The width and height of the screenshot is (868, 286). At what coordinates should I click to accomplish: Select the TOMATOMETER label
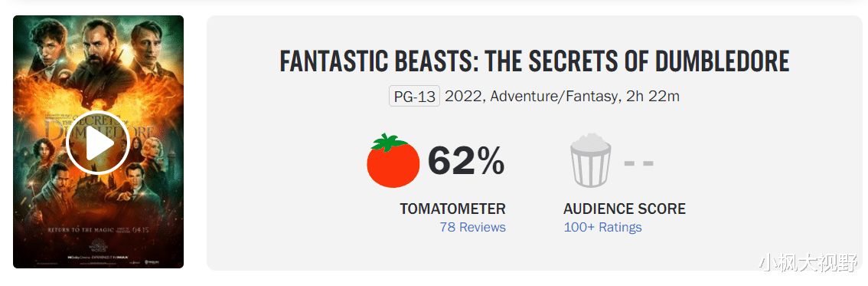(453, 209)
